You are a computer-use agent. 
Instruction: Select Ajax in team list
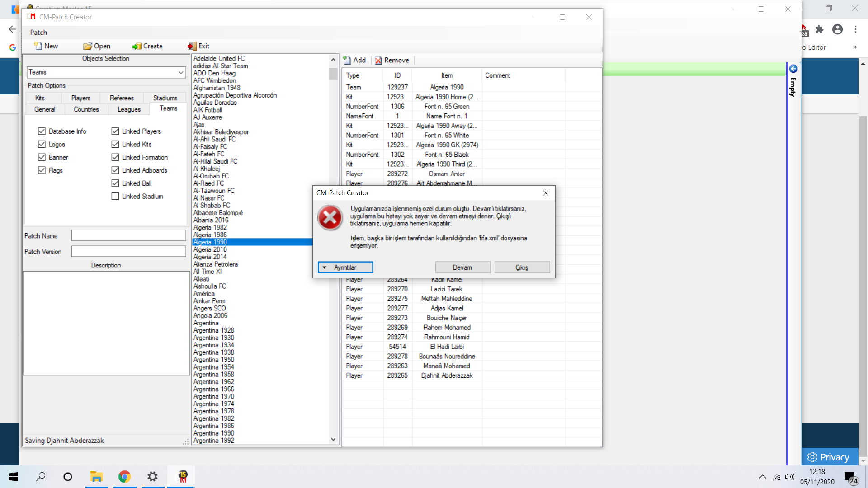[x=199, y=125]
